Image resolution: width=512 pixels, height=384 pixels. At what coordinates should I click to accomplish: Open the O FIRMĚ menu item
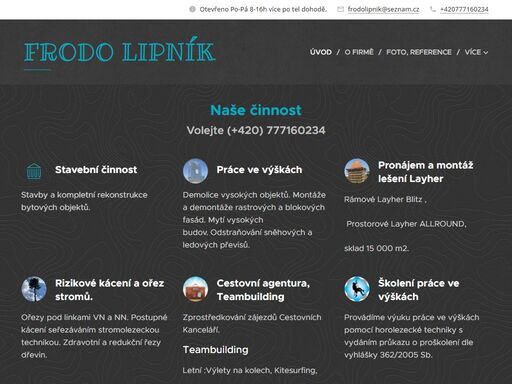pos(359,52)
